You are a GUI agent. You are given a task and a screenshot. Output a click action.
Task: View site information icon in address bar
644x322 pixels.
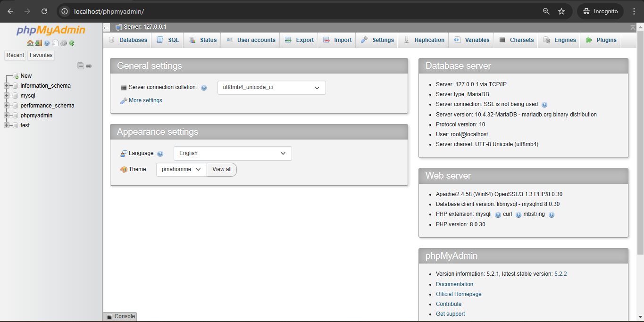pyautogui.click(x=65, y=11)
